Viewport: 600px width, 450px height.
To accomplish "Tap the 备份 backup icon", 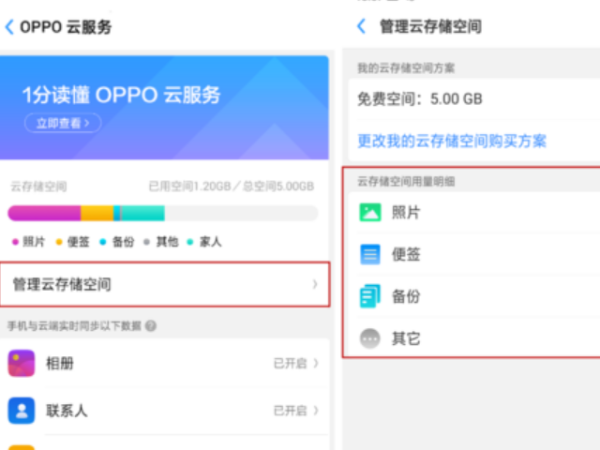I will [371, 296].
